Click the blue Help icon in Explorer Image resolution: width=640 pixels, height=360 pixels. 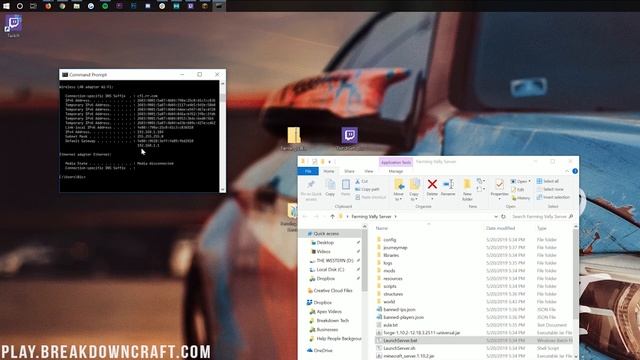click(x=575, y=171)
